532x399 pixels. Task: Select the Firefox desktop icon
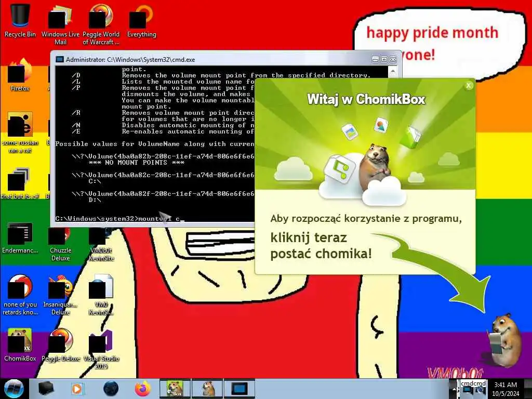pyautogui.click(x=20, y=75)
